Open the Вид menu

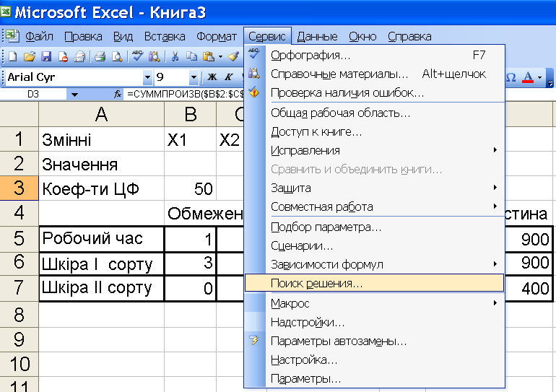pyautogui.click(x=123, y=36)
